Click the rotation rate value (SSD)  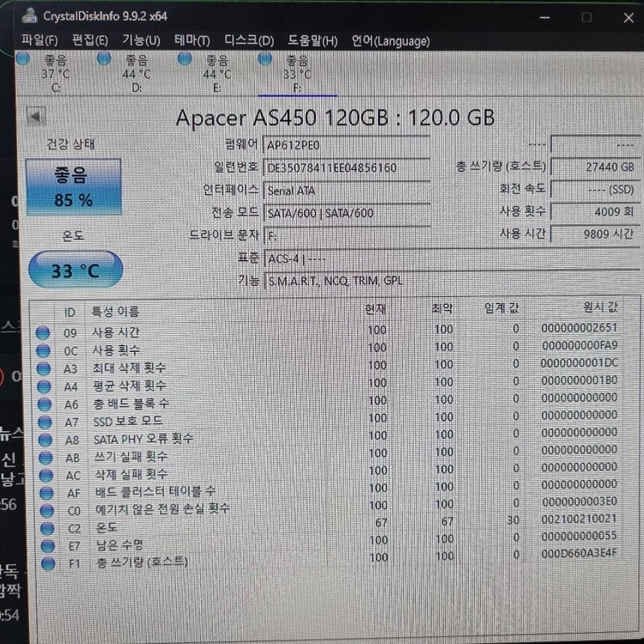pos(596,190)
